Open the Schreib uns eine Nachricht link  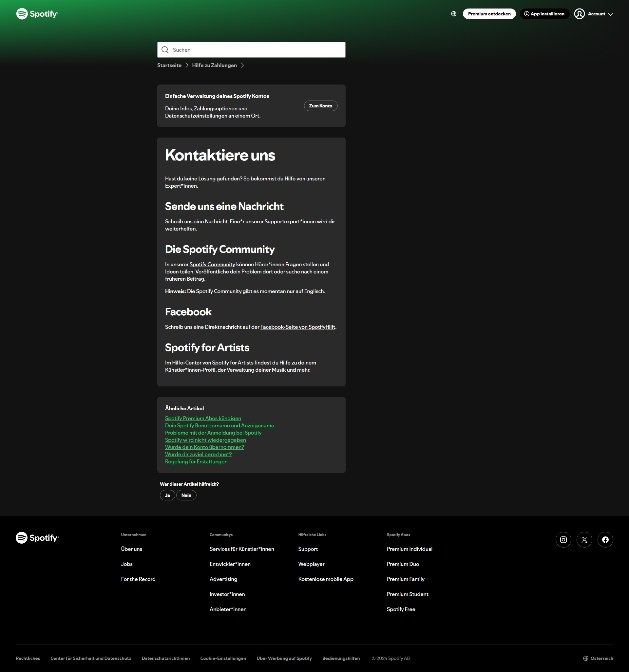197,221
